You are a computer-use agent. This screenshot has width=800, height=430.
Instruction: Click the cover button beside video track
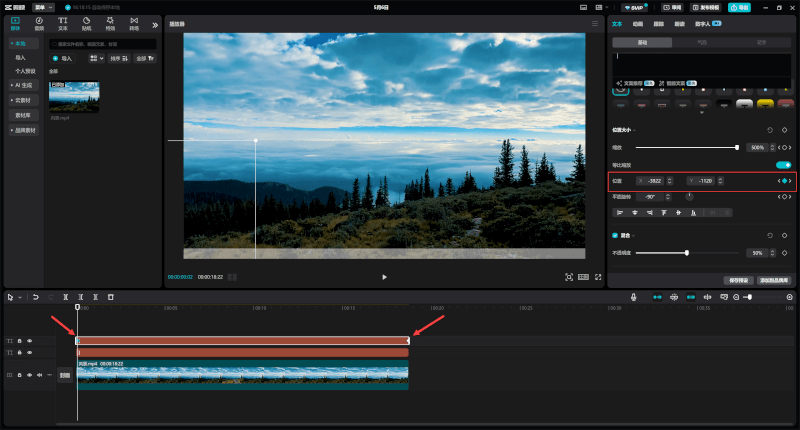click(x=65, y=375)
